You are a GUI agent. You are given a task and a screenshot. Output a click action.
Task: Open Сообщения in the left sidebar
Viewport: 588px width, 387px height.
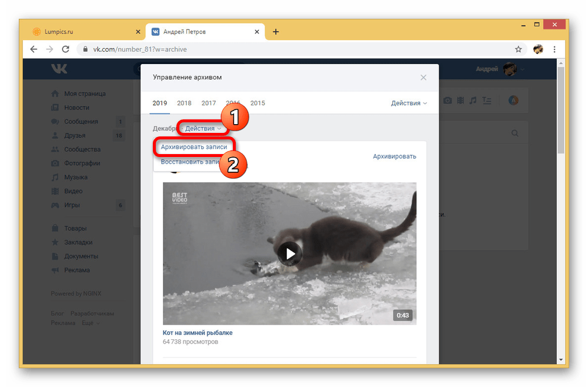(x=81, y=122)
